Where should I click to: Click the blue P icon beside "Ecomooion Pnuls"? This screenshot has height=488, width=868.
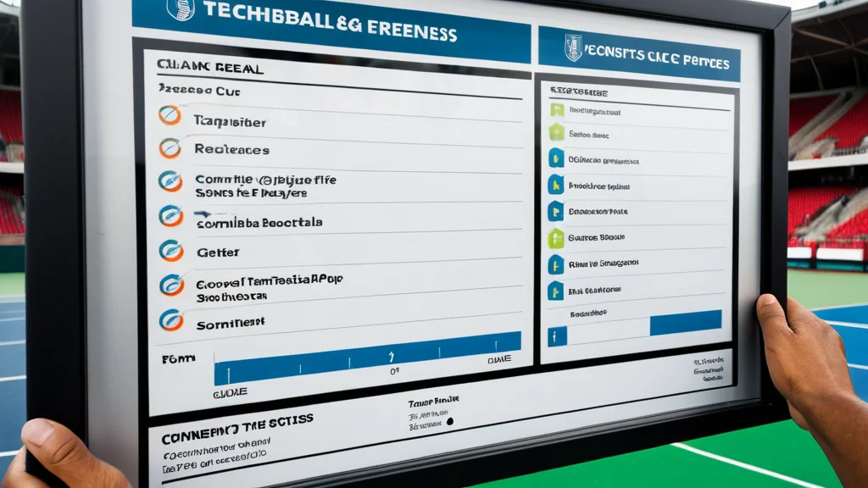coord(555,211)
